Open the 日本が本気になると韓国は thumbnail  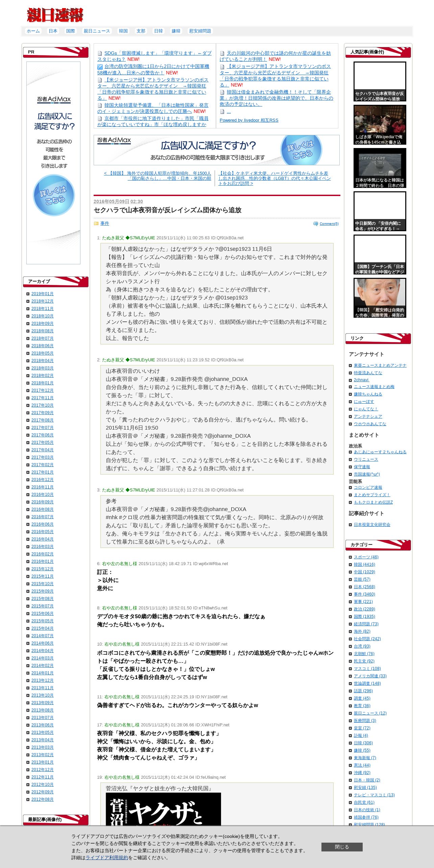coord(380,168)
